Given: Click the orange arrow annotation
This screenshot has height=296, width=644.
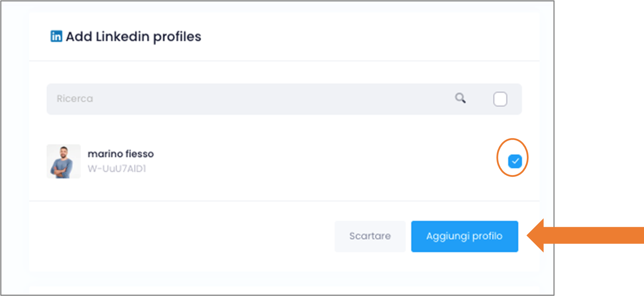Looking at the screenshot, I should tap(585, 235).
